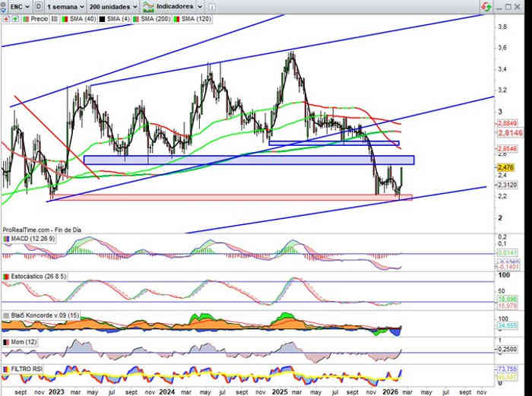This screenshot has height=396, width=532.
Task: Click the MACD (12 26 9) panel icon
Action: click(x=6, y=240)
